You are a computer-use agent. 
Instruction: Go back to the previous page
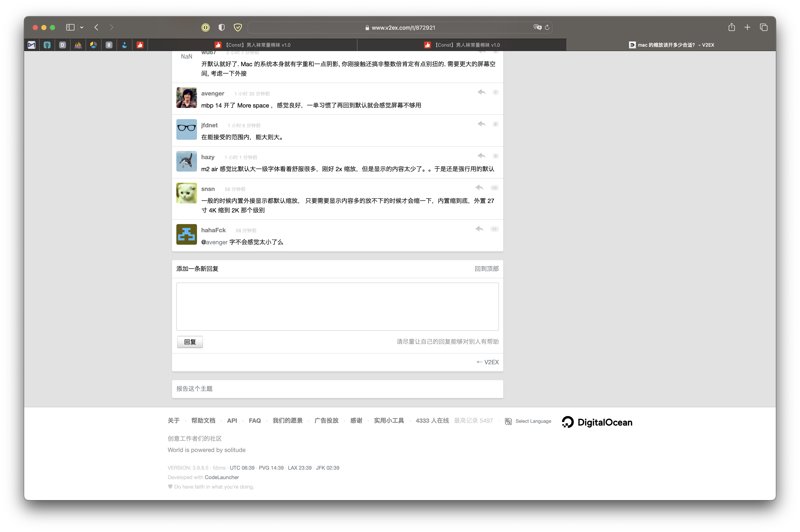96,28
